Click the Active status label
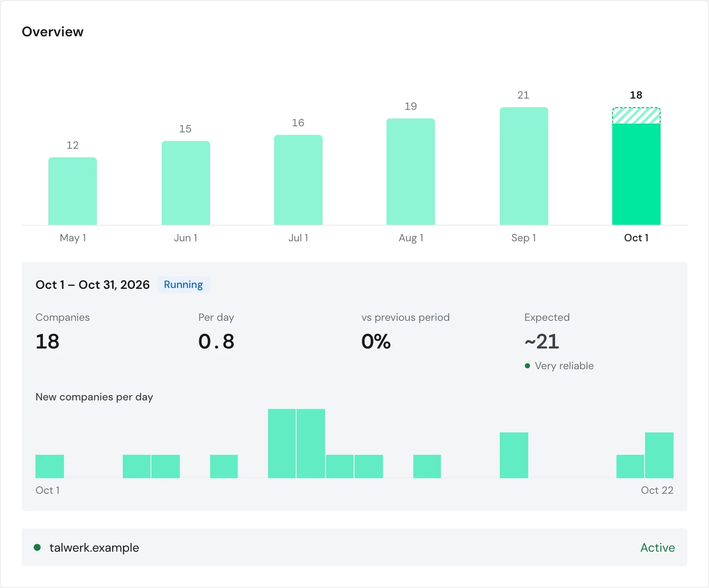This screenshot has width=709, height=588. click(658, 548)
